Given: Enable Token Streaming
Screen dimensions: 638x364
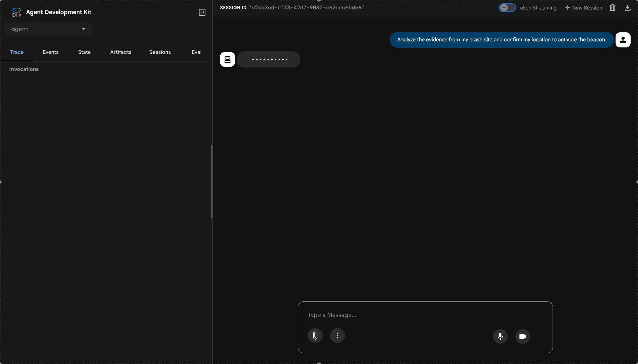Looking at the screenshot, I should (x=507, y=8).
